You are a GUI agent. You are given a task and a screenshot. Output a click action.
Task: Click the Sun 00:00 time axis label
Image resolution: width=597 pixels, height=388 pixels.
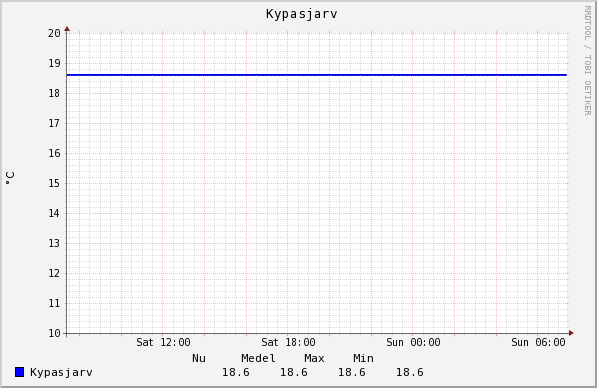click(x=413, y=342)
